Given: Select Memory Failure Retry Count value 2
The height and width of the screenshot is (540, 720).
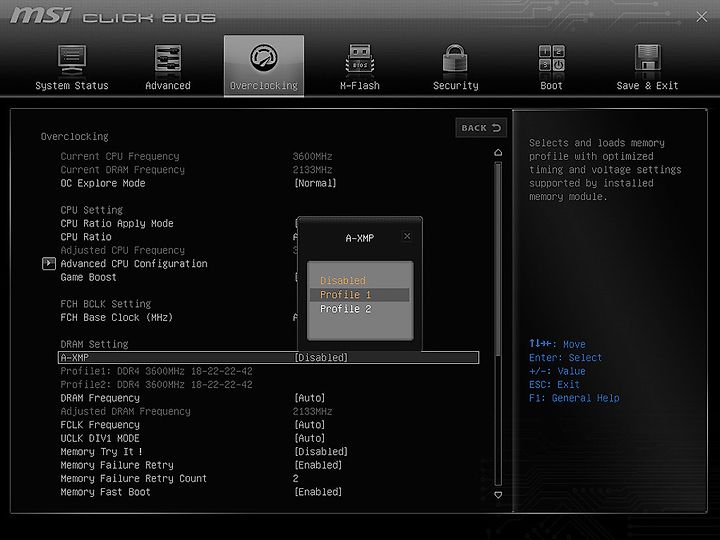Looking at the screenshot, I should (x=296, y=478).
